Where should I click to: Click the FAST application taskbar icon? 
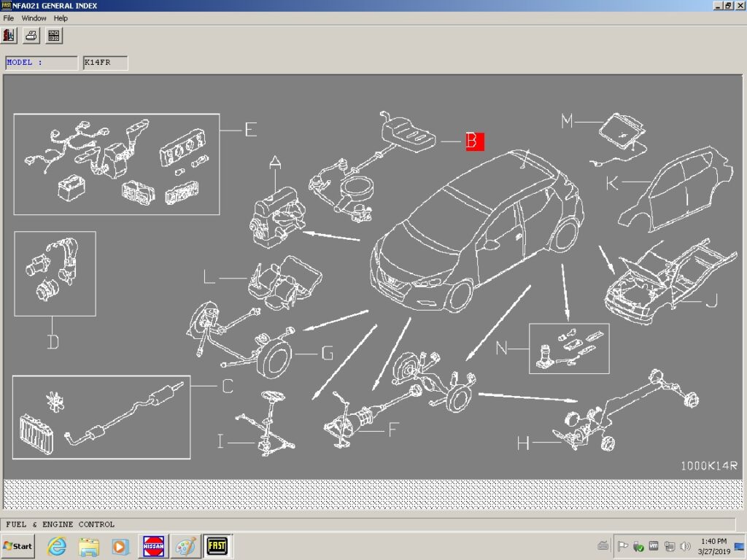click(x=217, y=545)
